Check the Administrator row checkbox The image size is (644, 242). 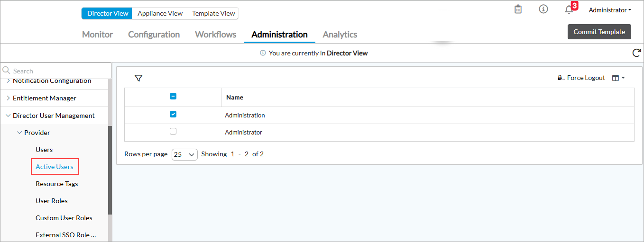tap(173, 131)
